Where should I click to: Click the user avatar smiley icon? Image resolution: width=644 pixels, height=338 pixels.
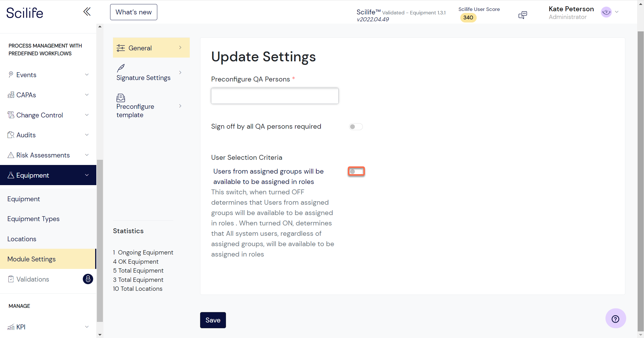pos(606,12)
